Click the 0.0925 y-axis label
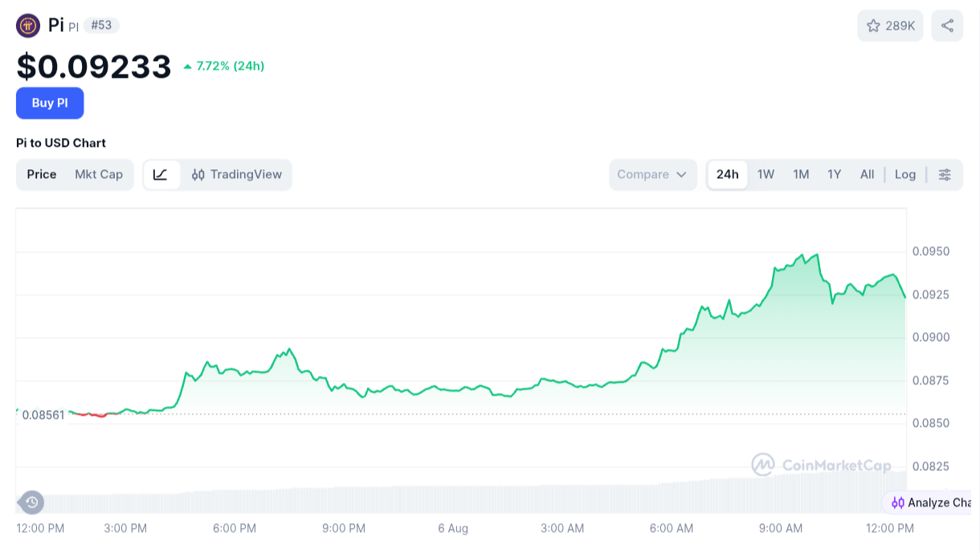 (x=931, y=295)
